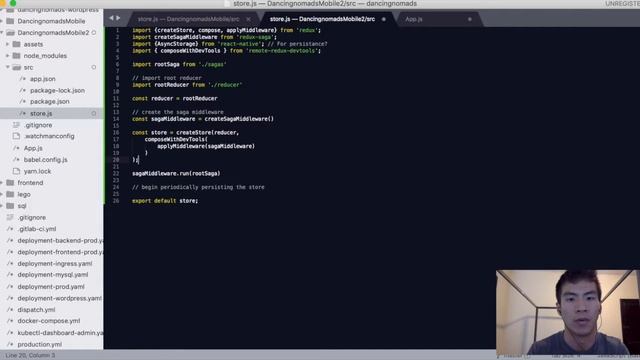The width and height of the screenshot is (640, 360).
Task: Open kubectl-dashboard-admin file in sidebar
Action: tap(60, 333)
